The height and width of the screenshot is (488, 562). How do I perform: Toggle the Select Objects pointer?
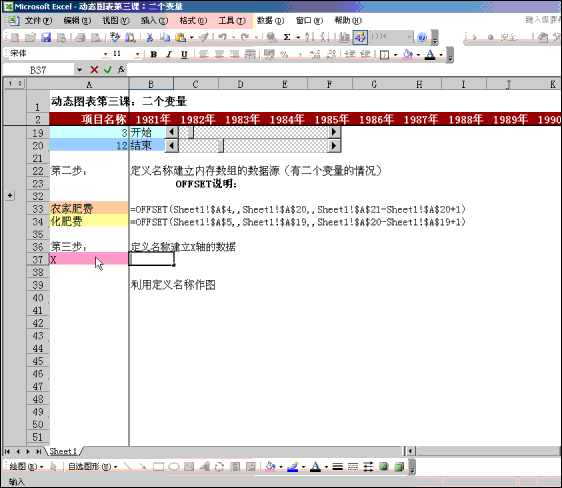(x=53, y=467)
